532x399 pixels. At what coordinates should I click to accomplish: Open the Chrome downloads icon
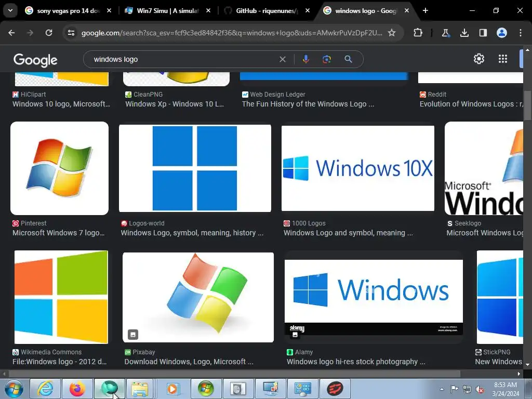point(464,33)
